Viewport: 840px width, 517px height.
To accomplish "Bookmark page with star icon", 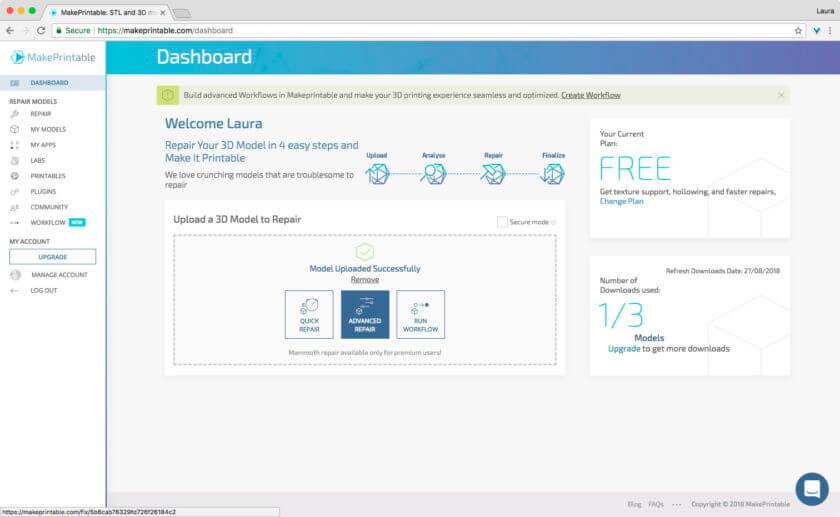I will tap(798, 31).
